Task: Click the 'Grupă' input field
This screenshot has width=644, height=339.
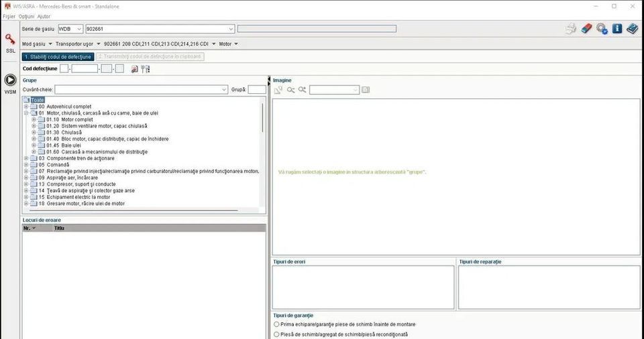Action: click(257, 90)
